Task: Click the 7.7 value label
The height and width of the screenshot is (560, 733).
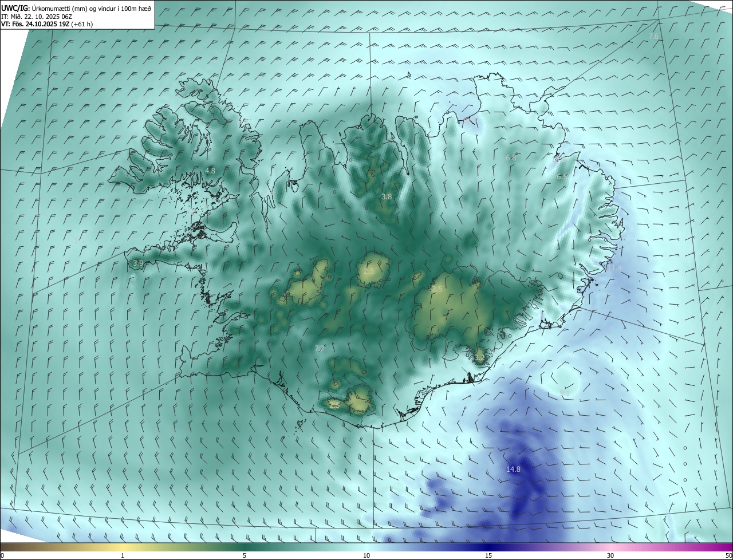Action: 320,348
